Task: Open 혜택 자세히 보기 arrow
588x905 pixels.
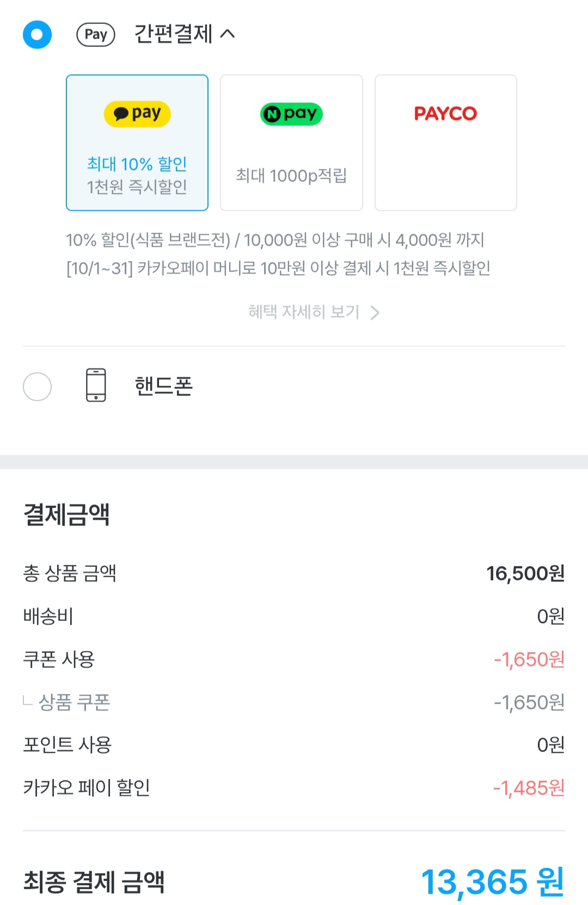Action: (375, 313)
